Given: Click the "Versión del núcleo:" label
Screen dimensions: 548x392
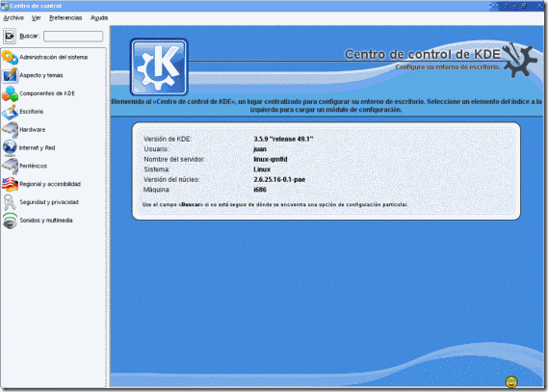Looking at the screenshot, I should tap(171, 179).
